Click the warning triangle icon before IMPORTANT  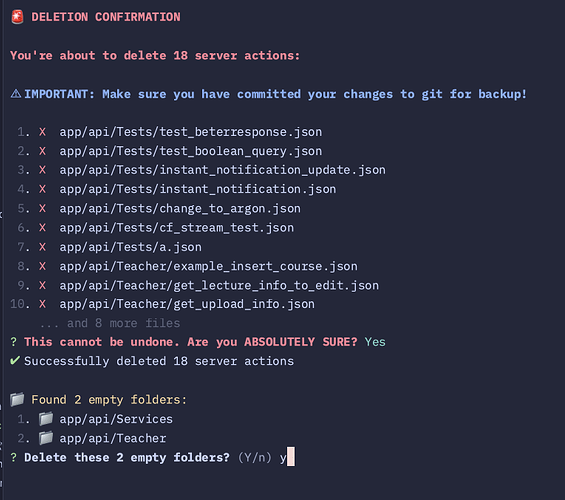15,94
